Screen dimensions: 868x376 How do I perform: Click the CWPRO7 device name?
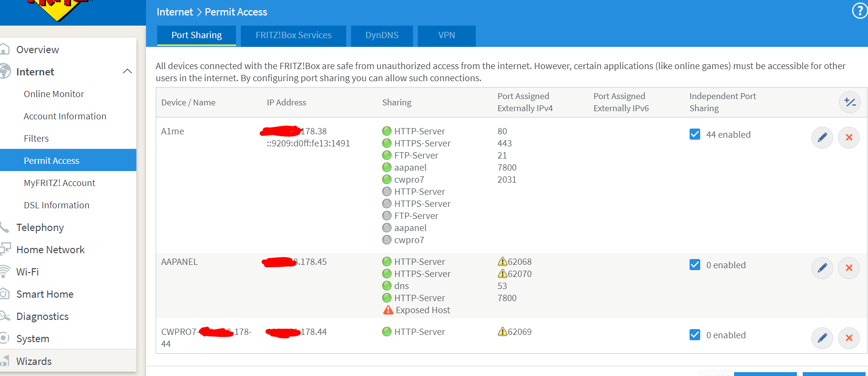point(206,337)
